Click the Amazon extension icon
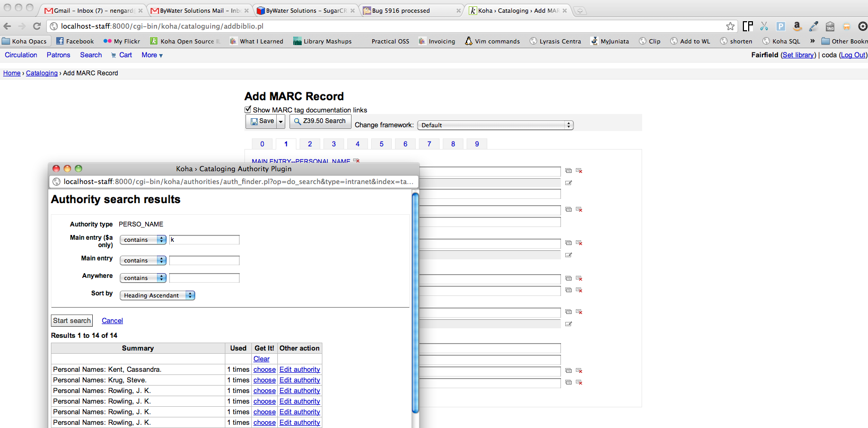Image resolution: width=868 pixels, height=428 pixels. [x=797, y=26]
